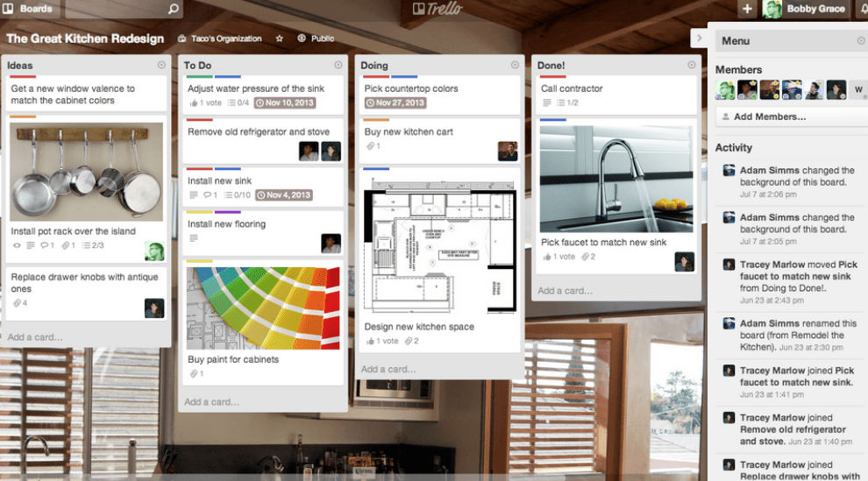Click member avatar on Install new flooring card

point(331,244)
